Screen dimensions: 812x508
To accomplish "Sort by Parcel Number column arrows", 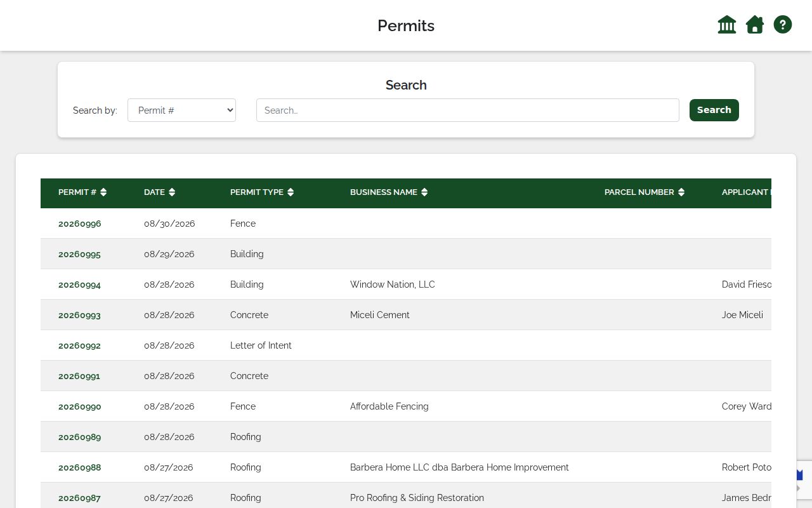I will coord(681,192).
